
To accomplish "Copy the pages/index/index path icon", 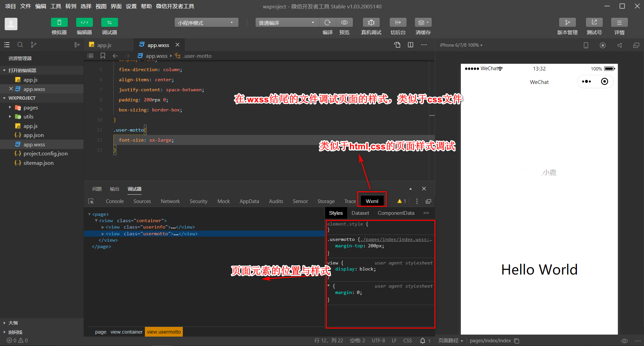I will coord(517,341).
